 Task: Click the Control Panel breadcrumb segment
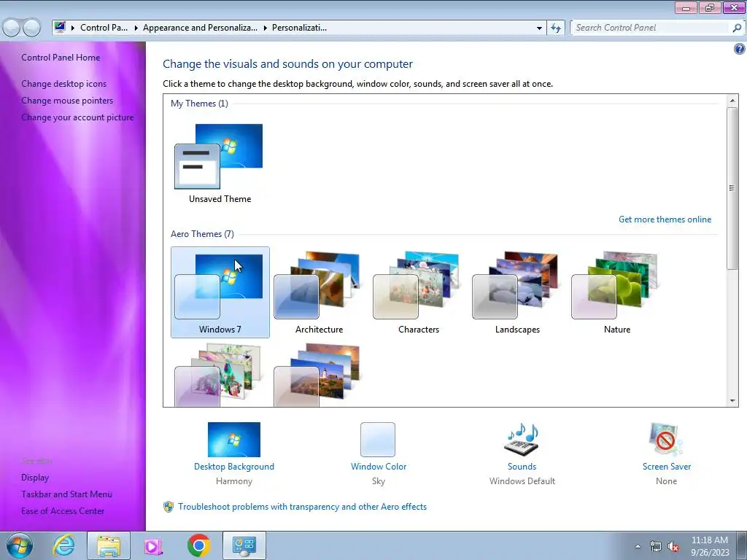[104, 28]
